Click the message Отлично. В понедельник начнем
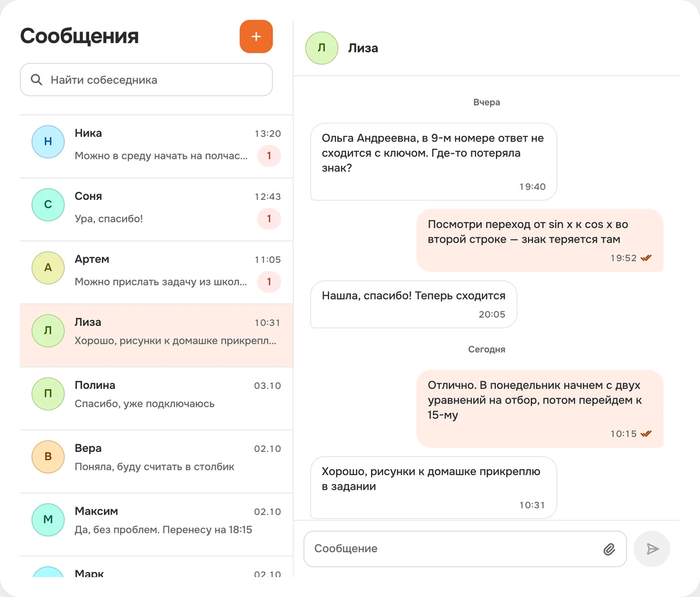700x597 pixels. pyautogui.click(x=540, y=409)
